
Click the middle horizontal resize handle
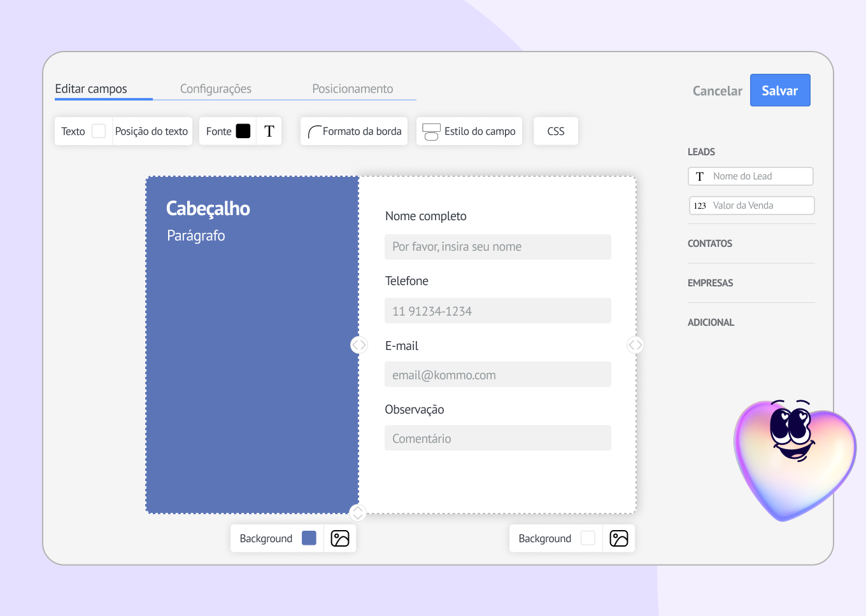tap(359, 345)
